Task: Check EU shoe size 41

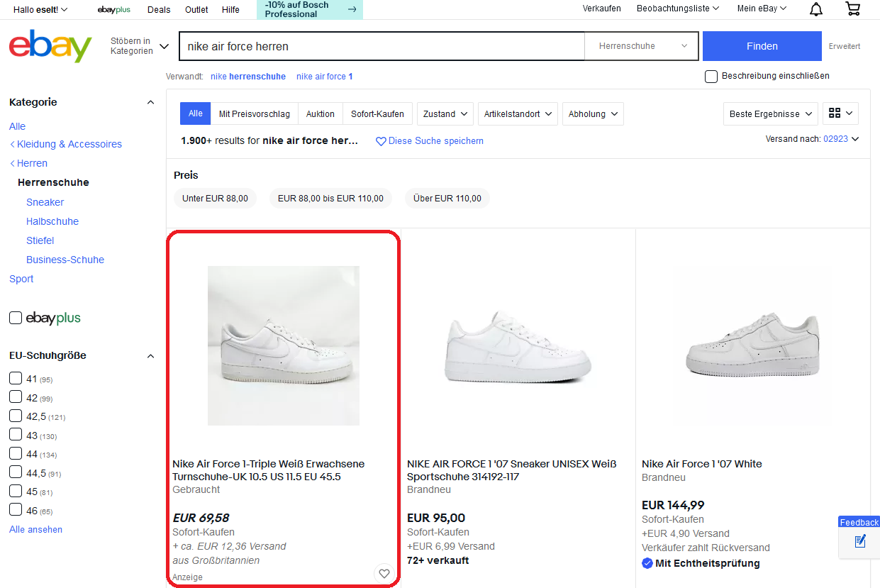Action: (x=16, y=379)
